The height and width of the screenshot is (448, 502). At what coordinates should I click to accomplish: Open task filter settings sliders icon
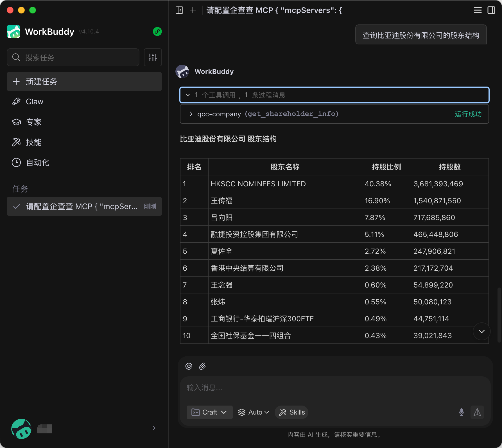click(153, 57)
